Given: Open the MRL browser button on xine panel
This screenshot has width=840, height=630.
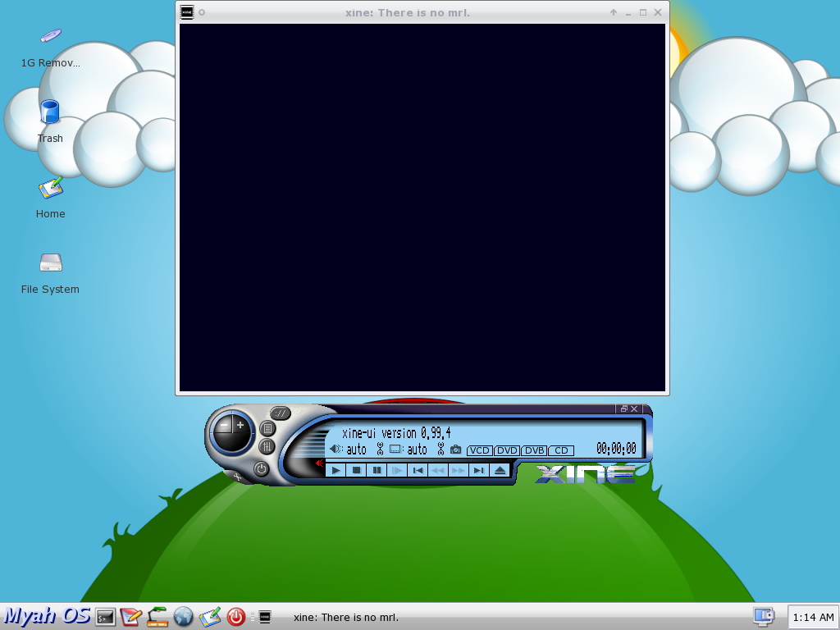Looking at the screenshot, I should point(281,413).
